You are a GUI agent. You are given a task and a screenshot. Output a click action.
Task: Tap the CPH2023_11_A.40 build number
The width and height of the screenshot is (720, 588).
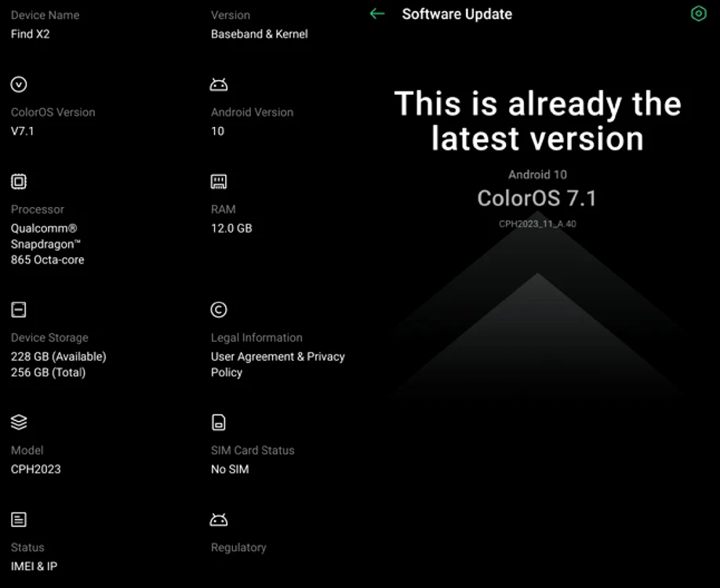(537, 224)
